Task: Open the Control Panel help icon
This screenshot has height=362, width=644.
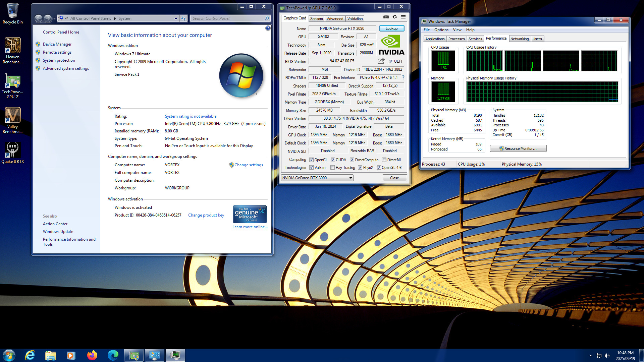Action: [268, 28]
